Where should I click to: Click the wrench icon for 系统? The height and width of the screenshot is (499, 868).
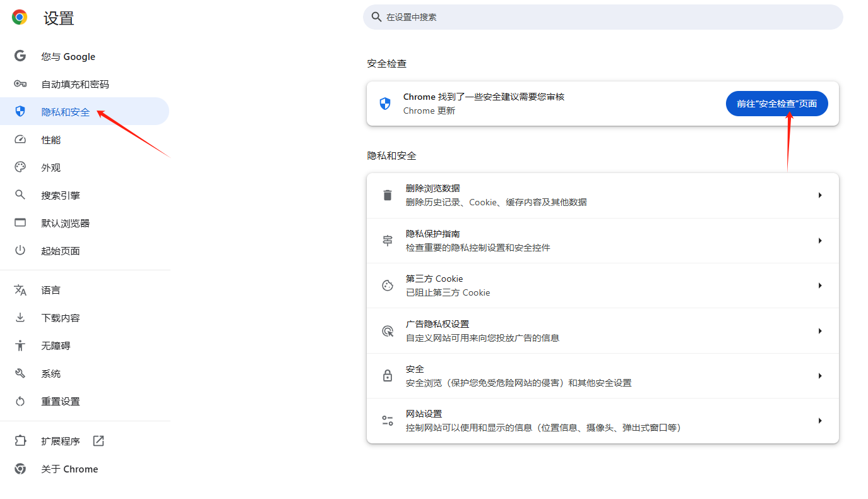(x=20, y=373)
